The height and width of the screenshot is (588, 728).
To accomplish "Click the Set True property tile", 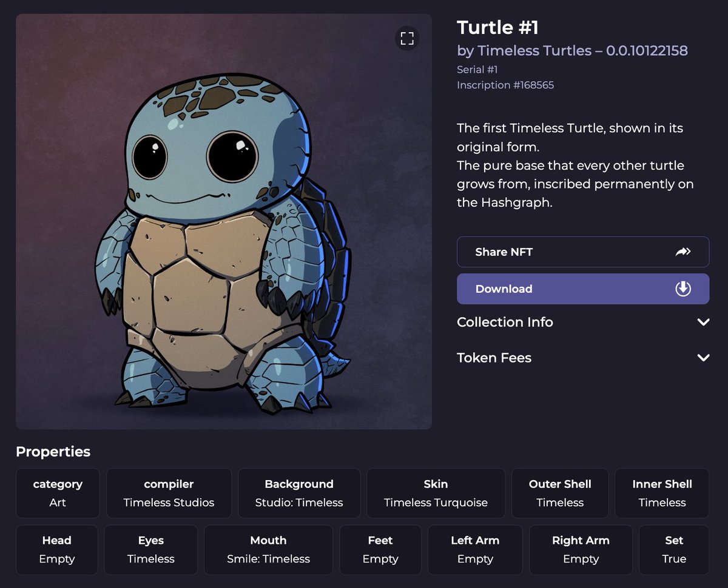I will pyautogui.click(x=674, y=550).
